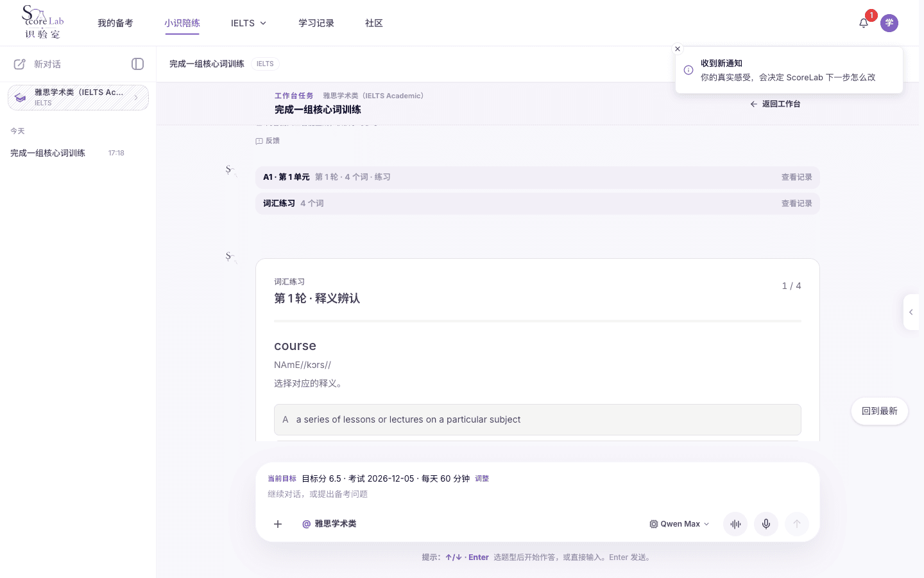Click 调整 to adjust current goal
This screenshot has height=578, width=924.
coord(482,478)
